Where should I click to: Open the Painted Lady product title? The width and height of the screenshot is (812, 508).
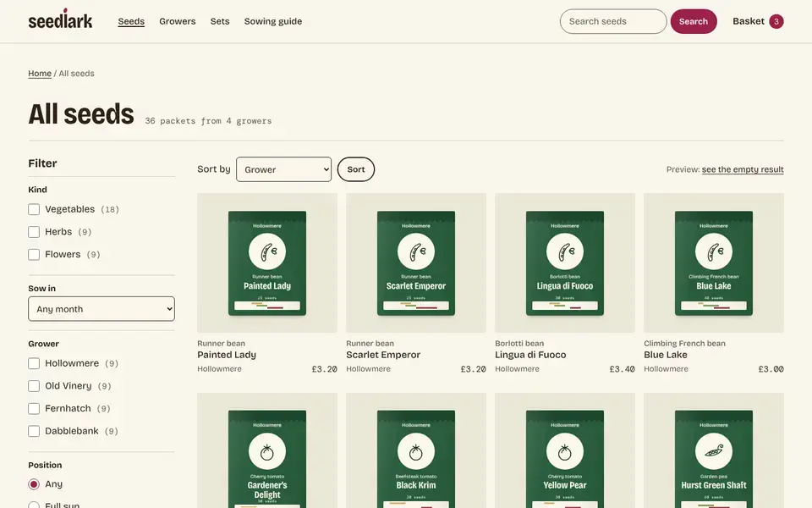tap(227, 355)
